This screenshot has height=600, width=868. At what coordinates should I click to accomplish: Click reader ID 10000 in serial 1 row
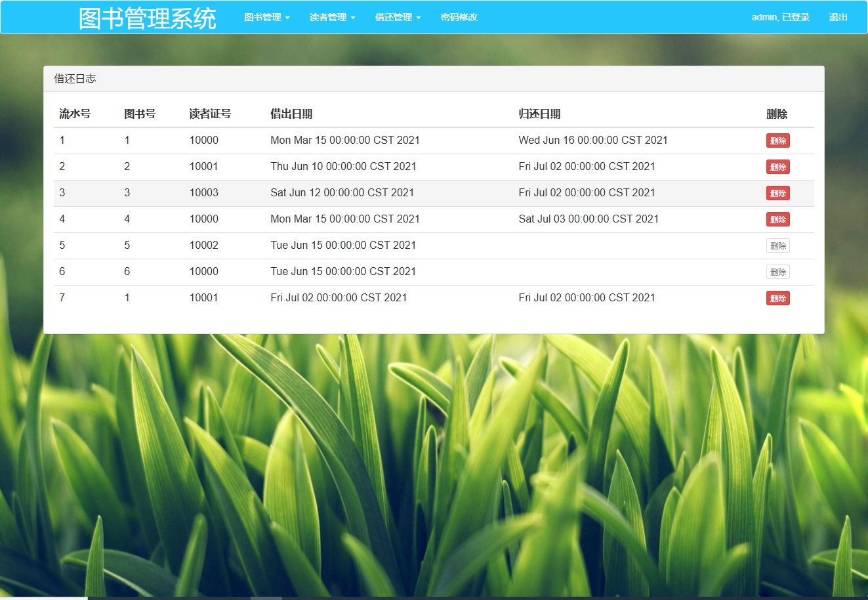click(x=204, y=140)
